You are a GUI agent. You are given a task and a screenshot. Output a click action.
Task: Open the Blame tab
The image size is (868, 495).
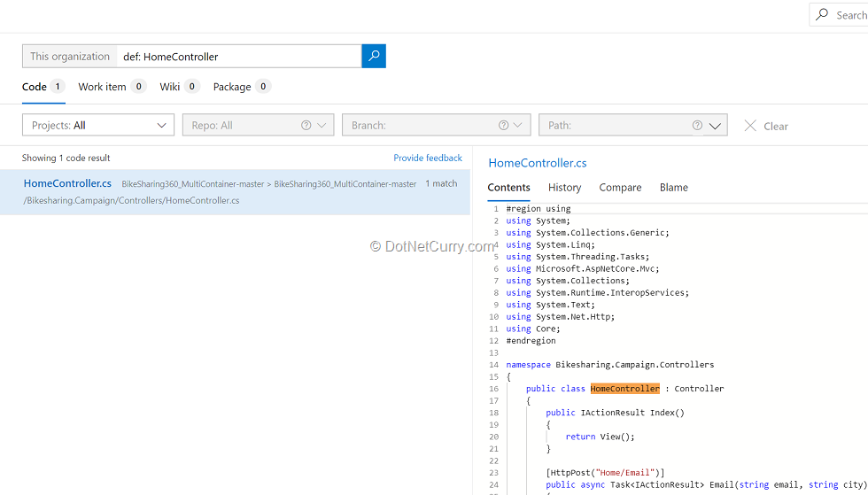673,188
